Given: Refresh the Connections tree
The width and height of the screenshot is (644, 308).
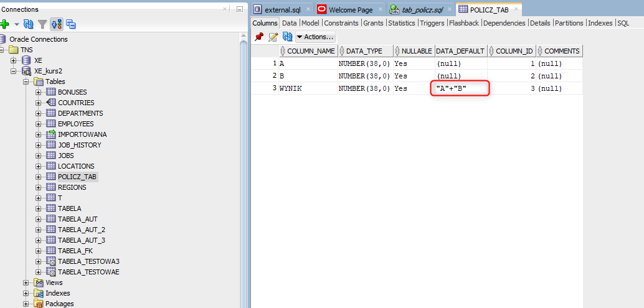Looking at the screenshot, I should [28, 24].
